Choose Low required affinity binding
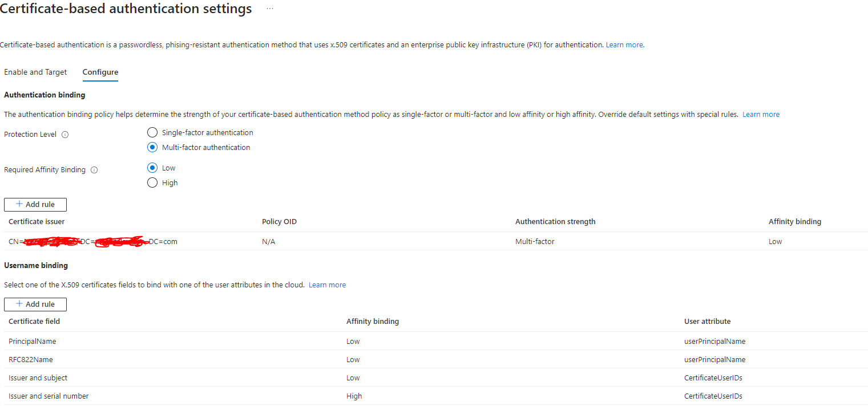The height and width of the screenshot is (418, 868). click(152, 168)
